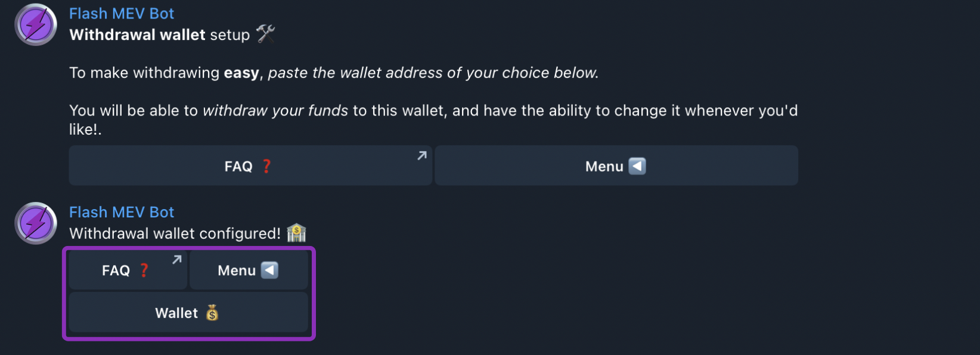Click the money bag icon on Wallet
Screen dimensions: 980x355
212,313
